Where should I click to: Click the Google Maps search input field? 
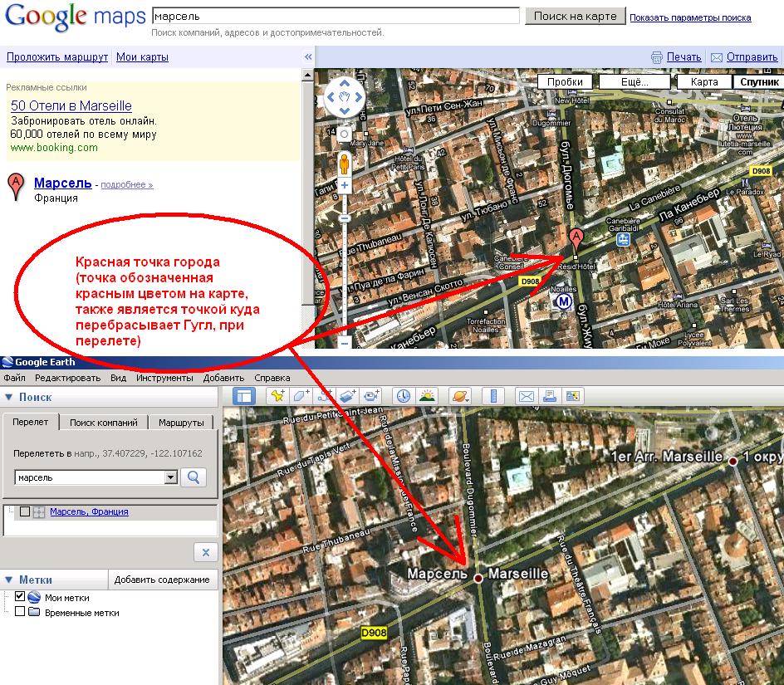click(x=336, y=16)
